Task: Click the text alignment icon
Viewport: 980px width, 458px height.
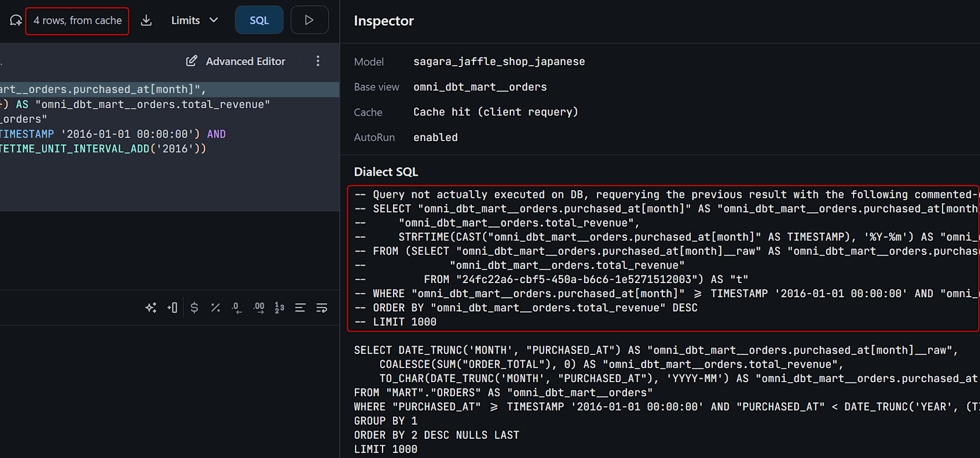Action: pyautogui.click(x=300, y=308)
